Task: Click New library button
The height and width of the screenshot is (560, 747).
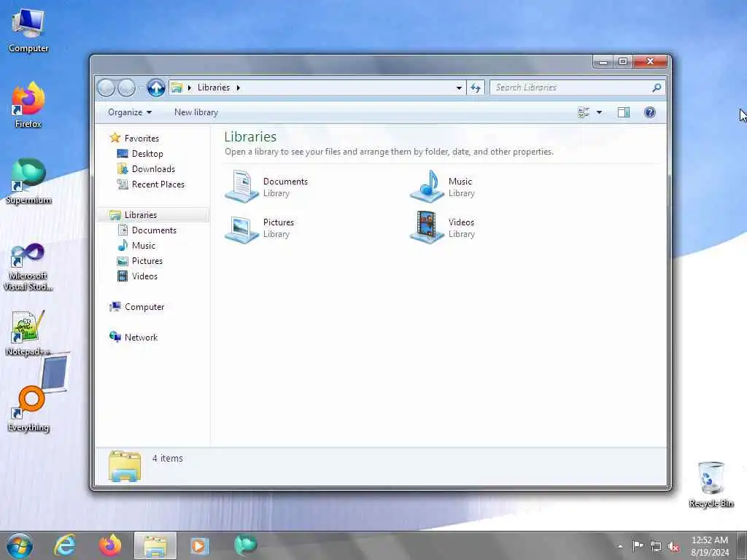Action: [196, 112]
